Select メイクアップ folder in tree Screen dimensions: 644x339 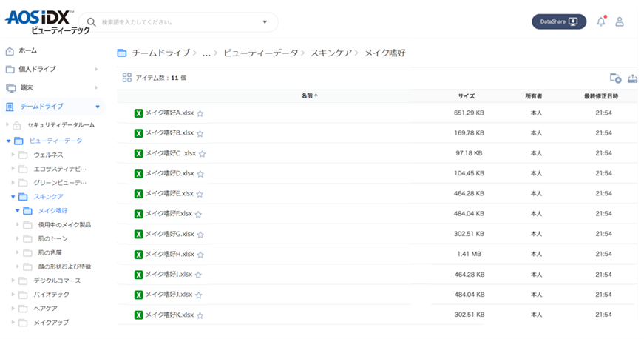click(51, 323)
